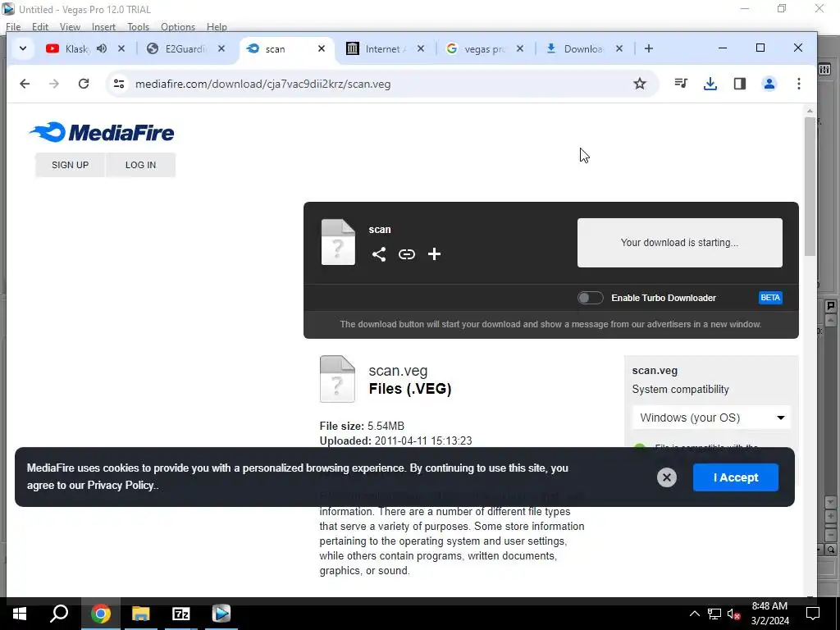Click the share icon under scan
Image resolution: width=840 pixels, height=630 pixels.
[379, 254]
